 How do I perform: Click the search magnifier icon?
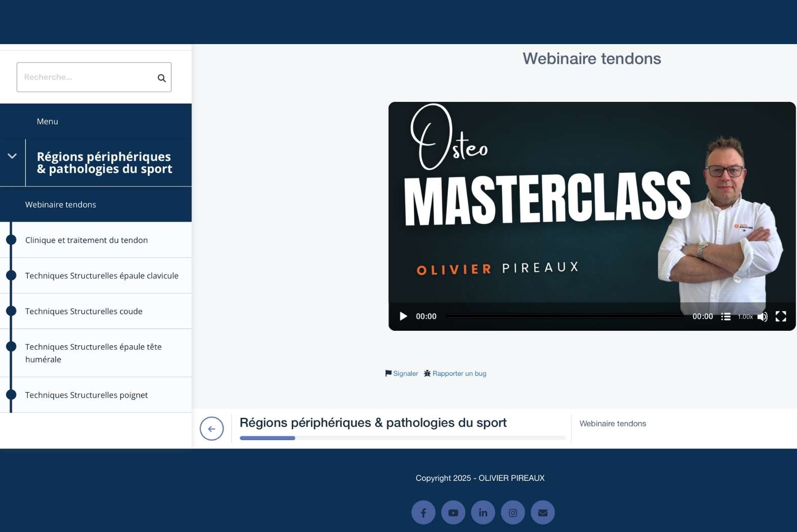tap(162, 78)
